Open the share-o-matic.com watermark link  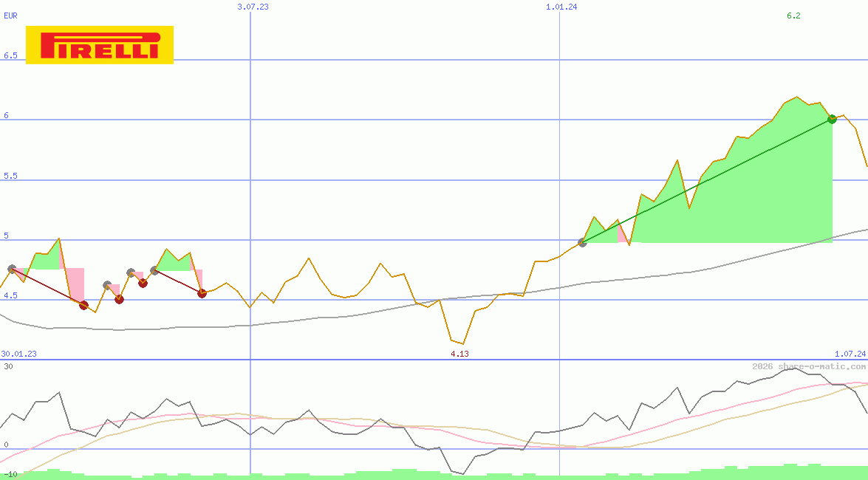point(809,366)
